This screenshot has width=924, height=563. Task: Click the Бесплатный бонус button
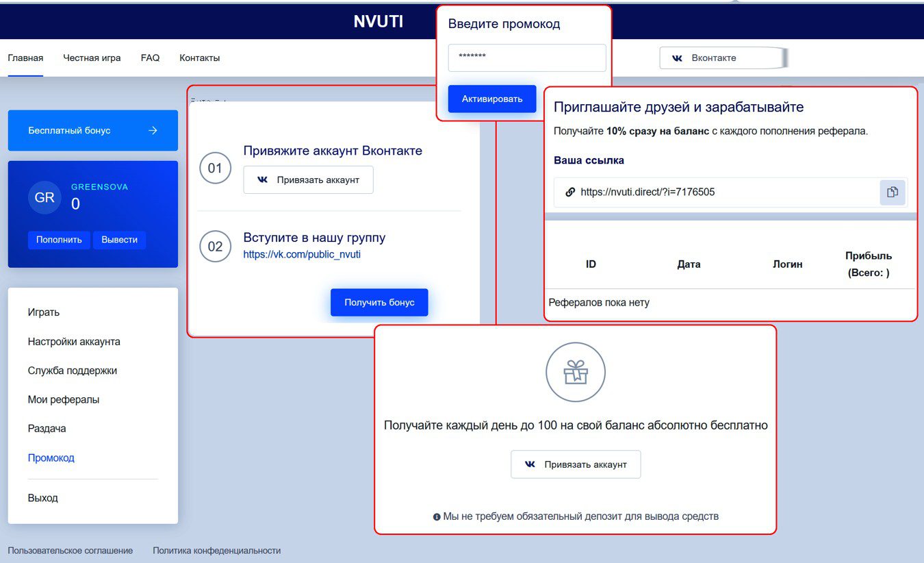(93, 130)
